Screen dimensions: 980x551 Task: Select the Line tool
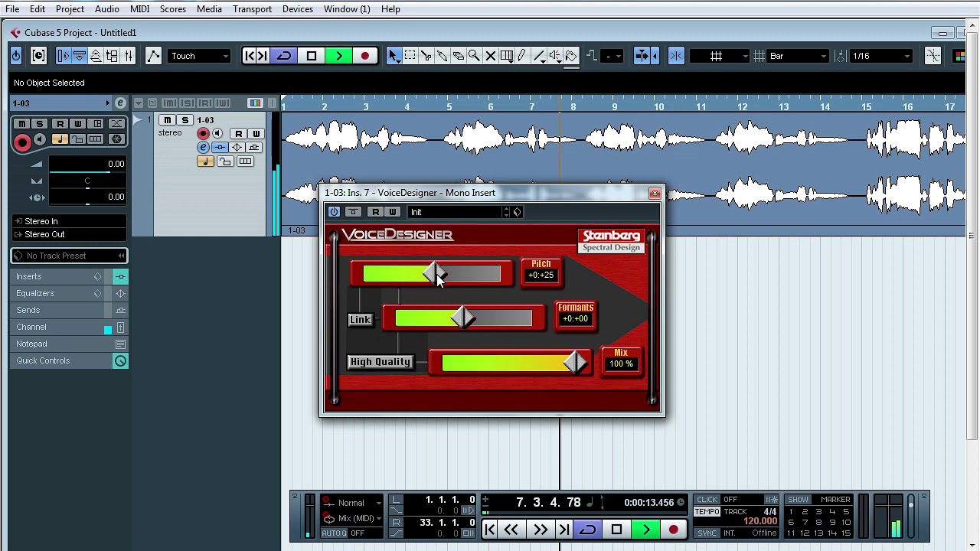tap(538, 56)
